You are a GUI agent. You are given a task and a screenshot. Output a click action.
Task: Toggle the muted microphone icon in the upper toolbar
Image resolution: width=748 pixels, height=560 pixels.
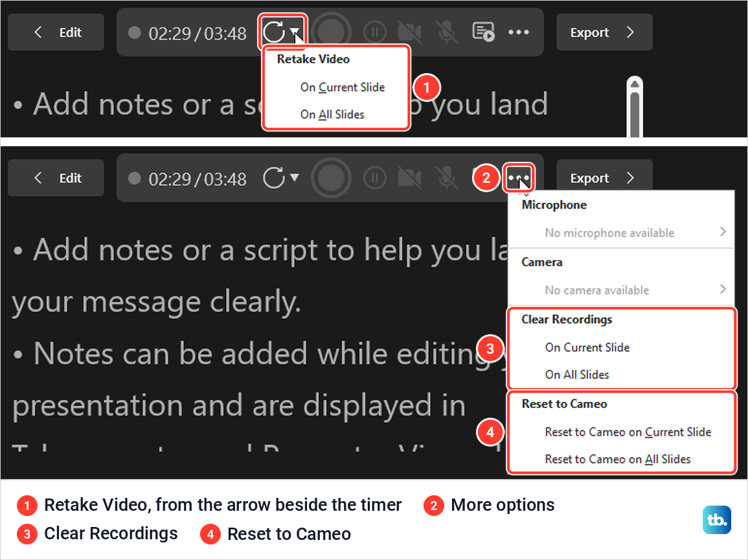tap(446, 32)
